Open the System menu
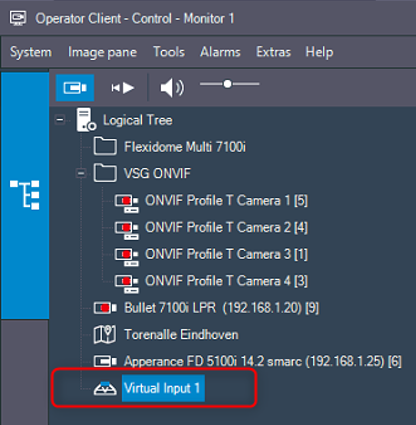 (31, 52)
